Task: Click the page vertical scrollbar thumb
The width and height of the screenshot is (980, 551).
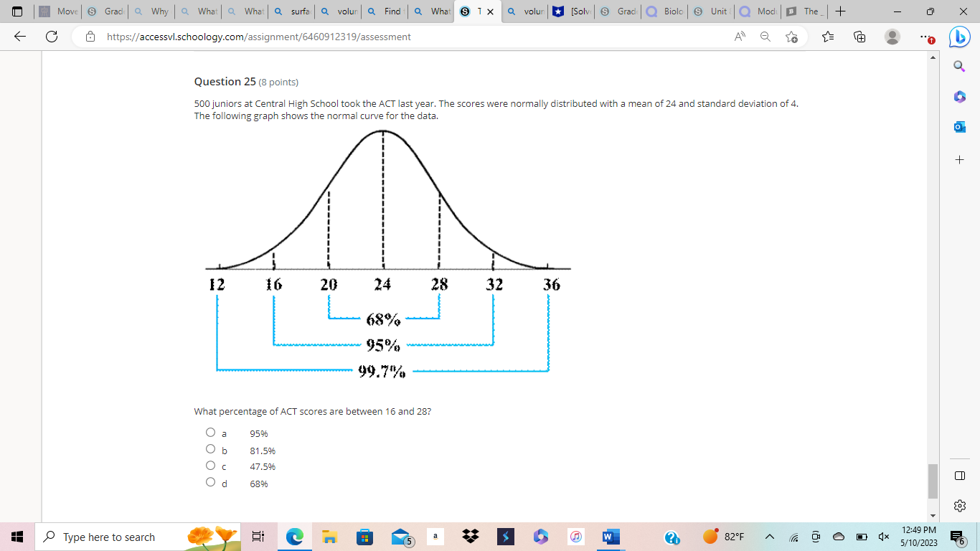Action: tap(933, 481)
